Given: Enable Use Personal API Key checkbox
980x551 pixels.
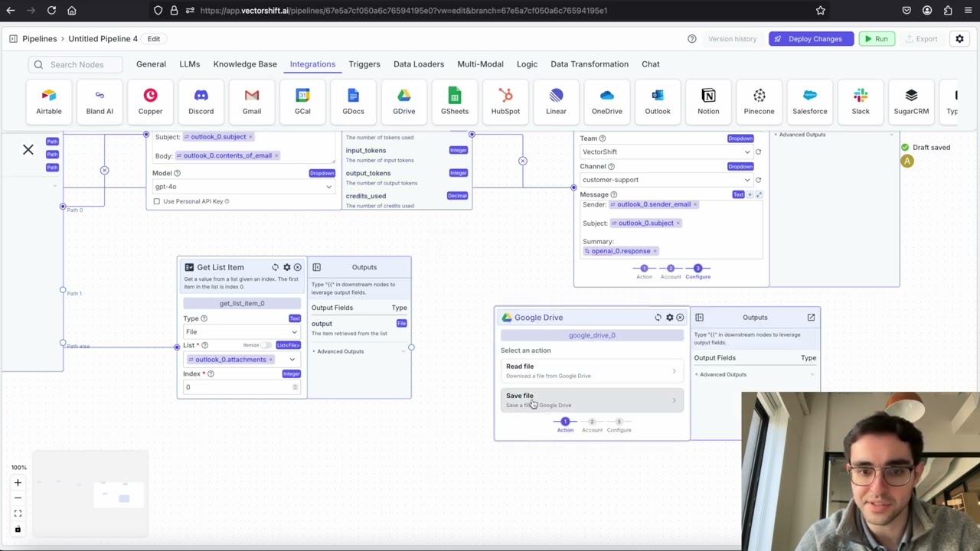Looking at the screenshot, I should coord(157,201).
